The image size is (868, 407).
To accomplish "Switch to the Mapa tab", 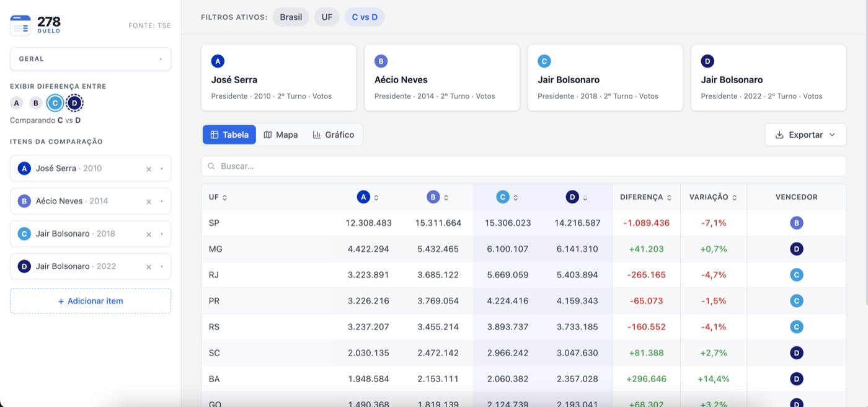I will [281, 135].
